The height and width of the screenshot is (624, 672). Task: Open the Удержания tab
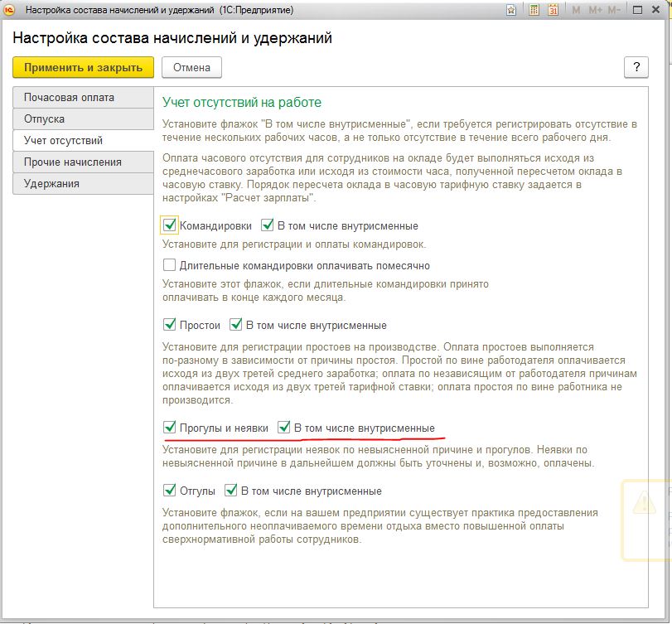pos(83,183)
